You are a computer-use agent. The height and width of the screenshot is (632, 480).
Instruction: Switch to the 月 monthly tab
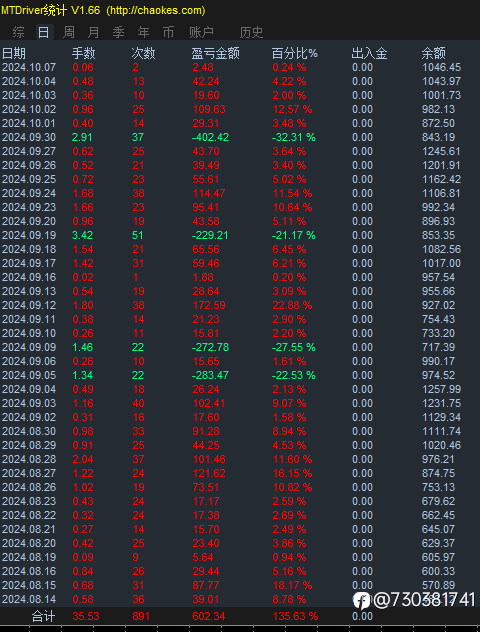coord(94,32)
